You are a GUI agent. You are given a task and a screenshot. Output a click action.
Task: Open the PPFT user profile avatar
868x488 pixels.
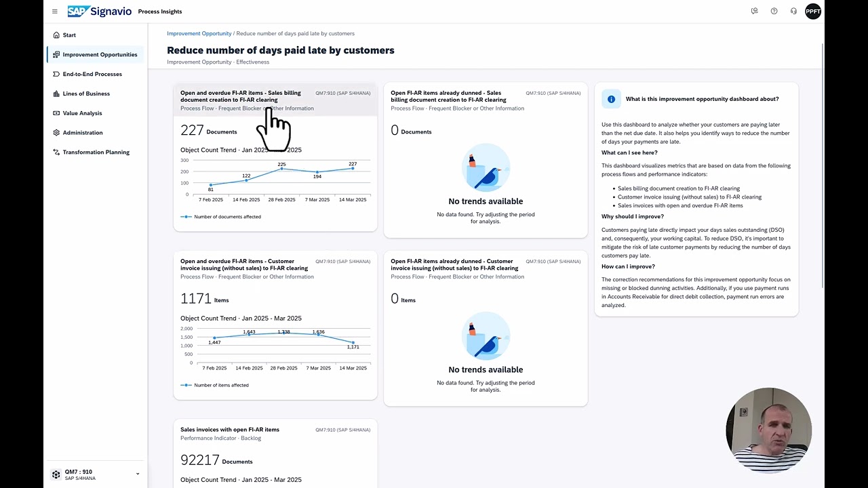click(813, 12)
